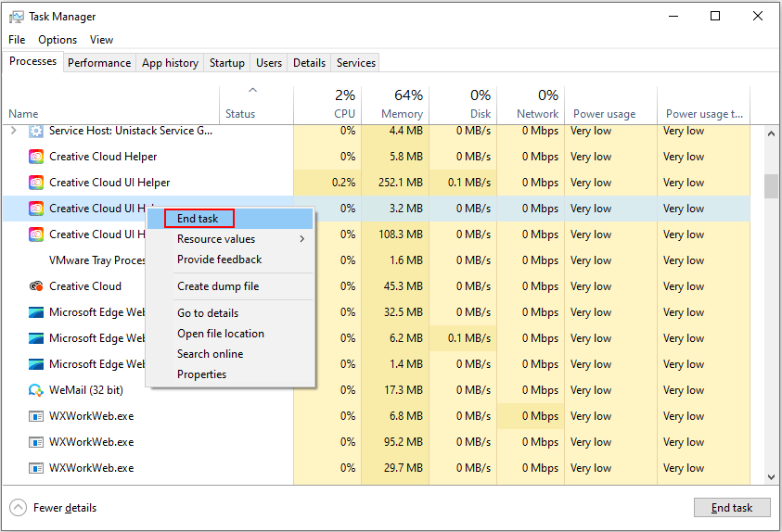Image resolution: width=782 pixels, height=532 pixels.
Task: Click the Creative Cloud app icon (45.3 MB)
Action: [36, 286]
